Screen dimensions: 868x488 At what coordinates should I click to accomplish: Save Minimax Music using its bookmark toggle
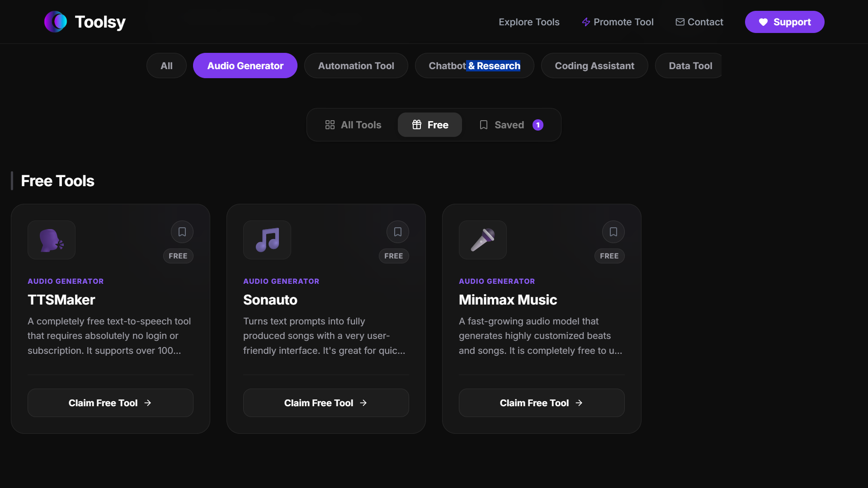(613, 231)
